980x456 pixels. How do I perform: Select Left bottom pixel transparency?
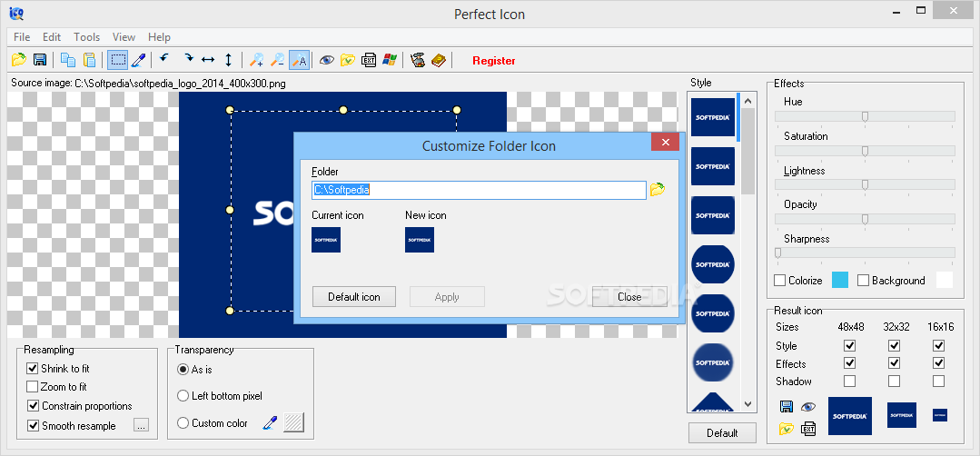pyautogui.click(x=183, y=395)
